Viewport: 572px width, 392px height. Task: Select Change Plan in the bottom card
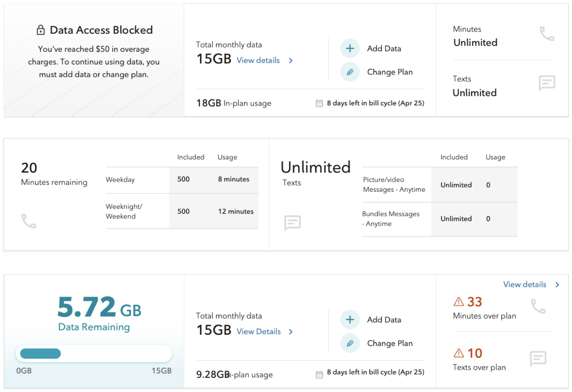390,343
